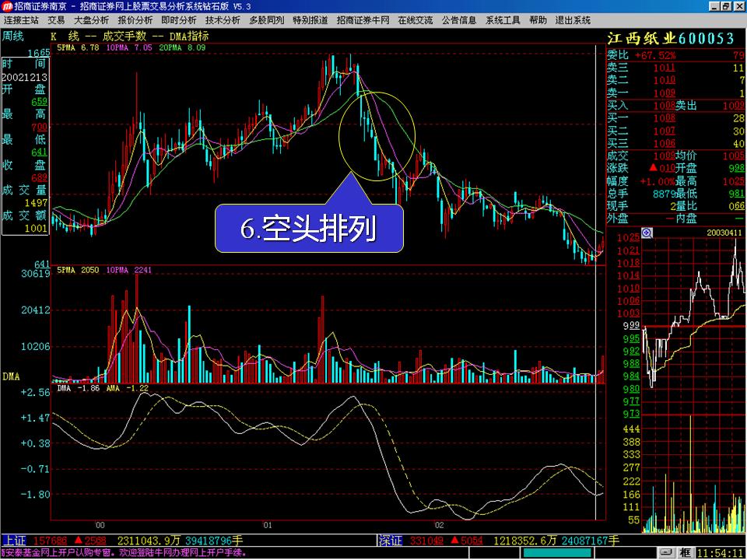Click the stock name 江西纸业

coord(642,38)
